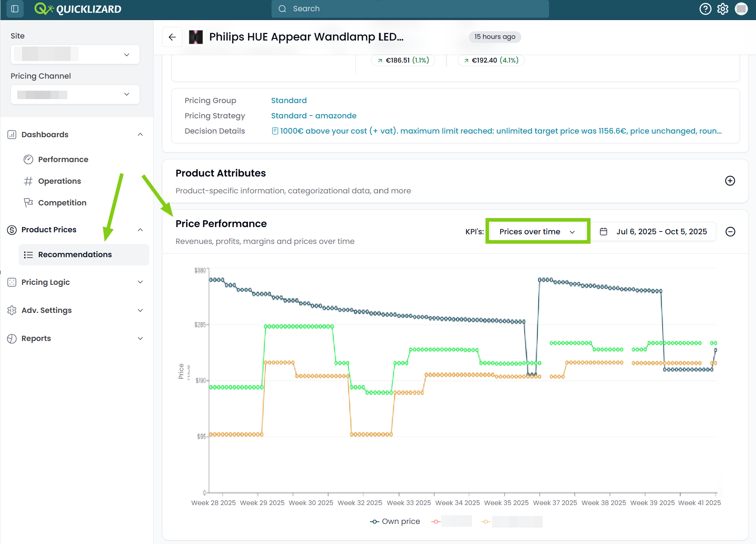Click the Product Prices dollar icon
Viewport: 756px width, 544px height.
pos(12,230)
